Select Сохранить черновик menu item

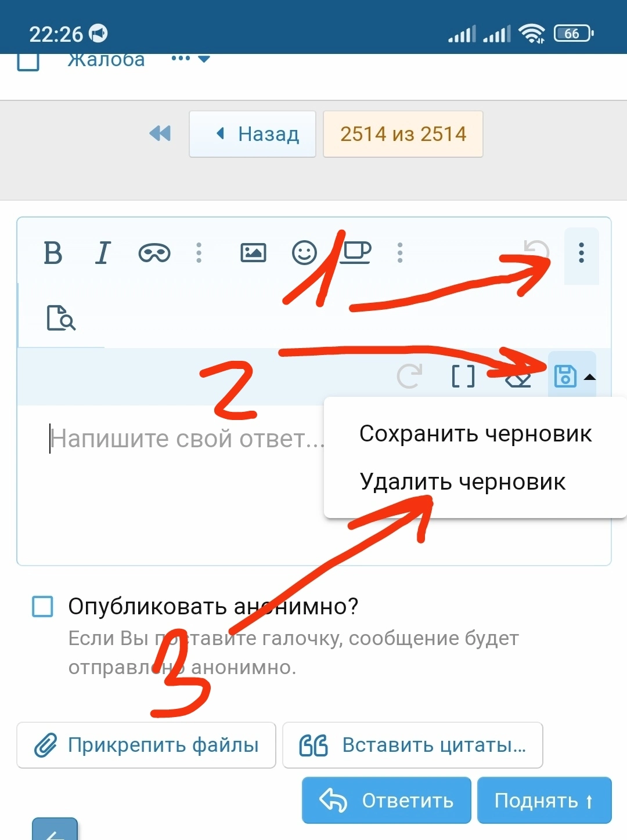[475, 434]
